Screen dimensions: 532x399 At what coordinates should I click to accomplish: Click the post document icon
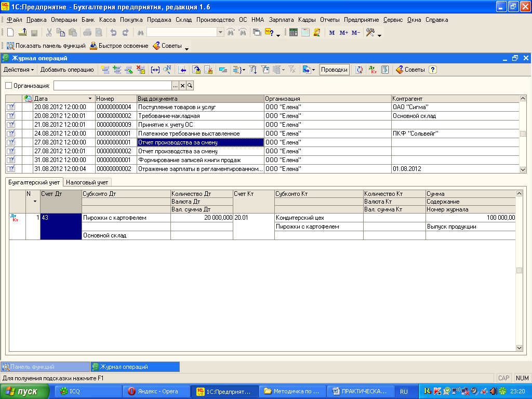196,70
